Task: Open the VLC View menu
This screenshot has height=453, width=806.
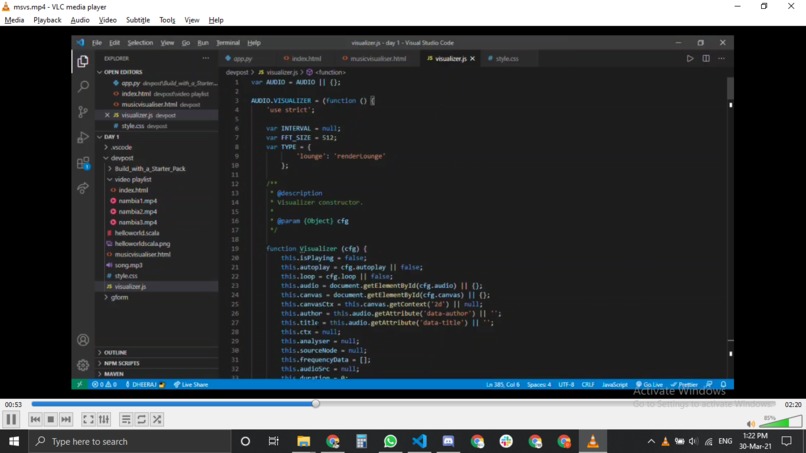Action: coord(192,20)
